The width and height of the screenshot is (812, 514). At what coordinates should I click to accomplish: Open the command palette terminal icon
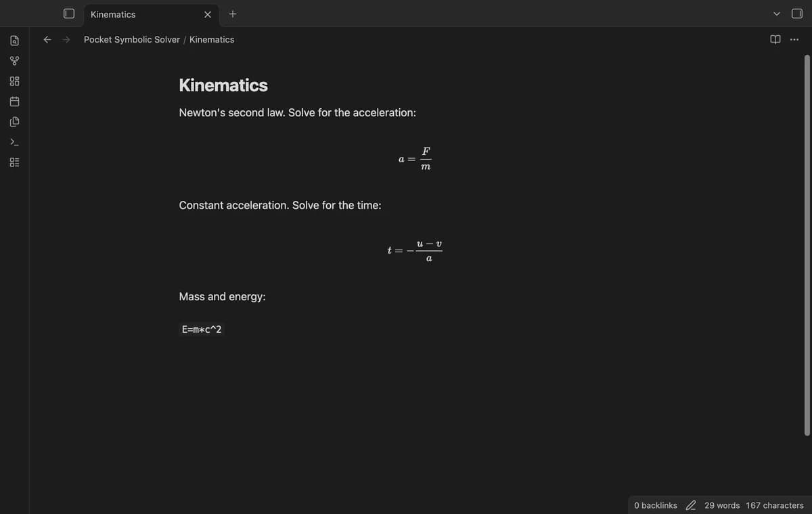point(14,142)
